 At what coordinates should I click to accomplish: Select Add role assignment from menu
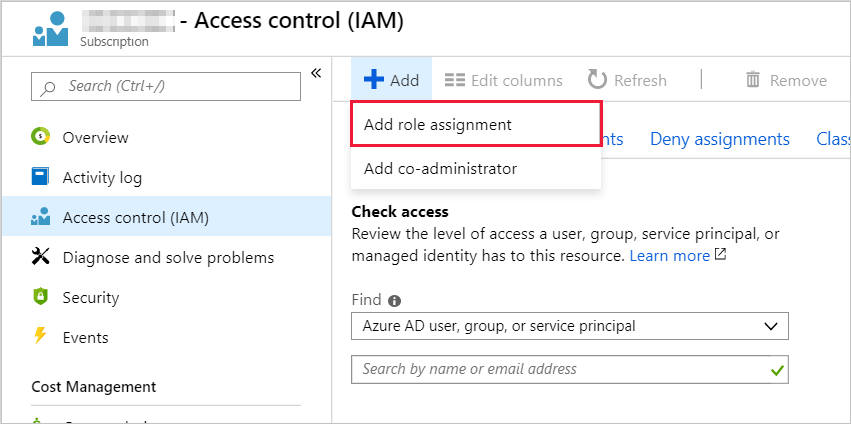click(x=438, y=125)
